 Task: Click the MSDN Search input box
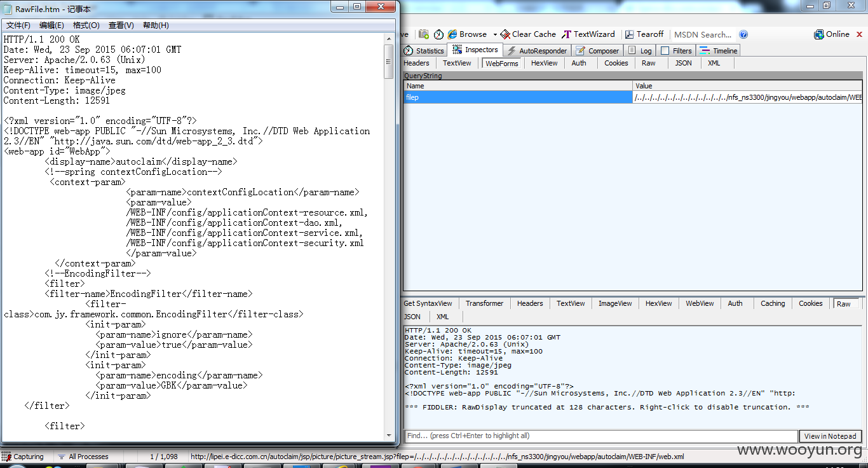[x=703, y=34]
